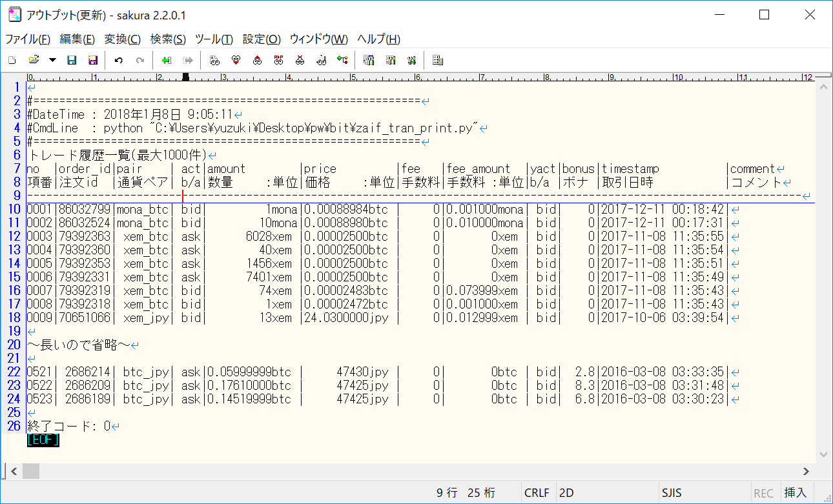
Task: Open an existing file
Action: (x=34, y=59)
